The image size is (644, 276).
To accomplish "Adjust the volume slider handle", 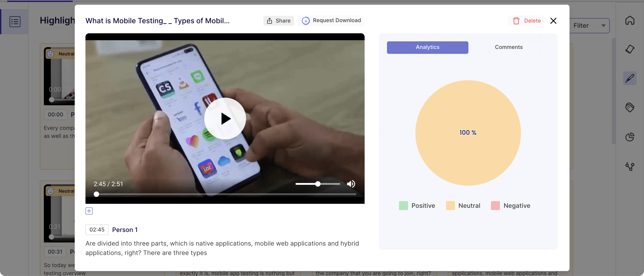I will tap(317, 184).
